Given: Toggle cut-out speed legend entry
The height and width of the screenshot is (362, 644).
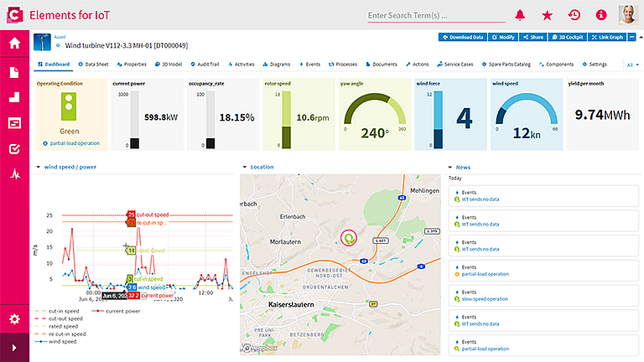Looking at the screenshot, I should [59, 318].
